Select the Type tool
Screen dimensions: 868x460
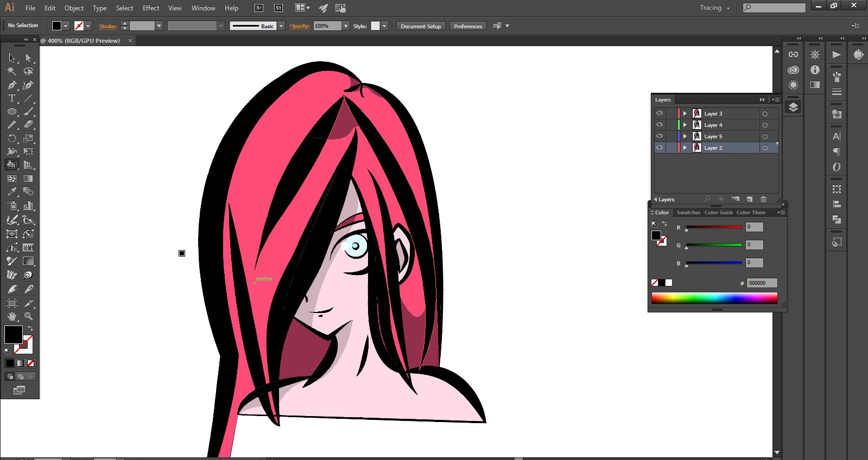[x=12, y=98]
